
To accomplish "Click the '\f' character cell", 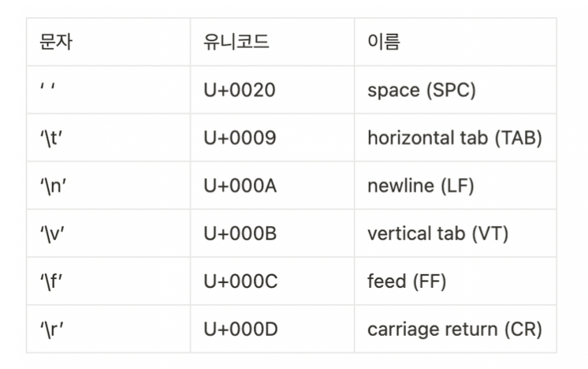I will point(108,281).
